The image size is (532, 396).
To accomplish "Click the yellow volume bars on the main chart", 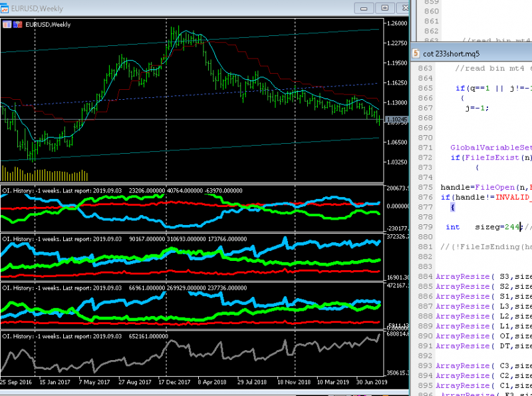I will pos(44,174).
